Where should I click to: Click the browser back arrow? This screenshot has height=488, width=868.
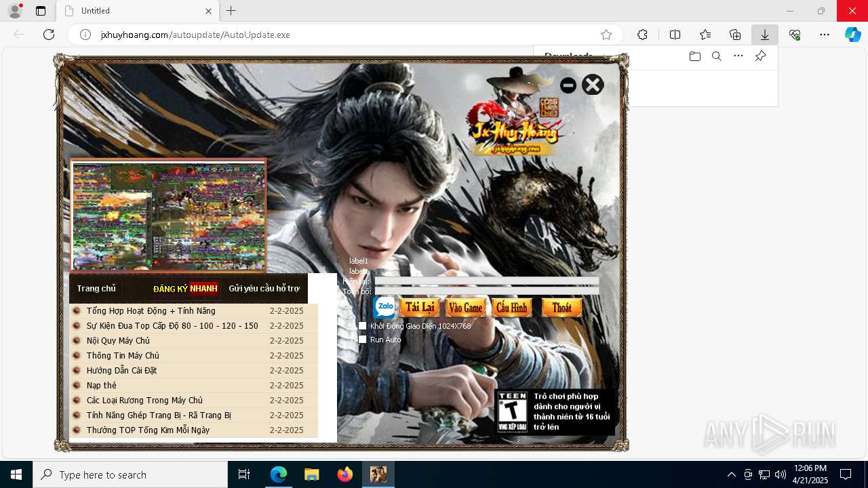click(x=19, y=35)
